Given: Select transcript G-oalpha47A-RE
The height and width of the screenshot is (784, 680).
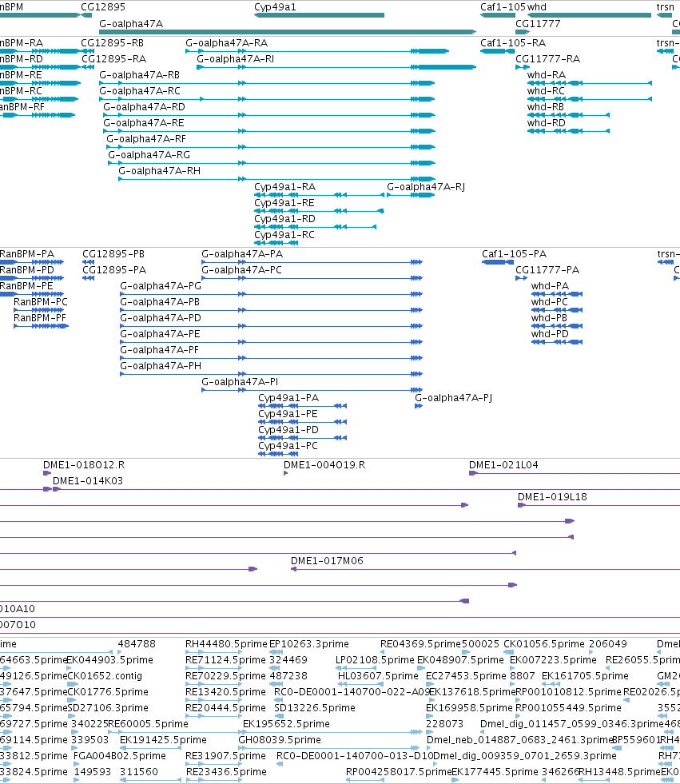Looking at the screenshot, I should pos(144,123).
